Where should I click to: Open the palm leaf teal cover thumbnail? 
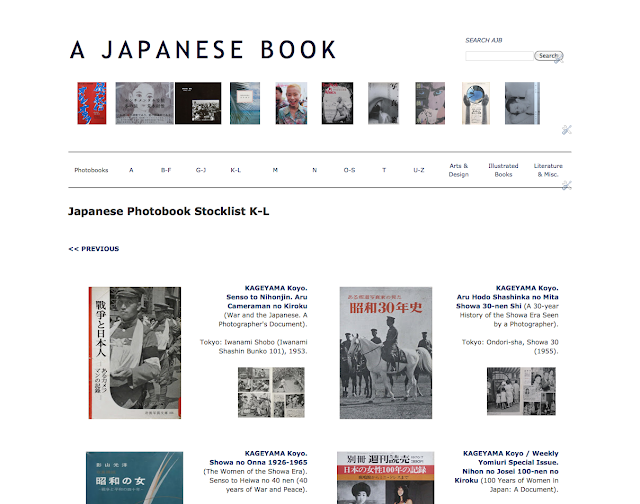click(x=245, y=103)
